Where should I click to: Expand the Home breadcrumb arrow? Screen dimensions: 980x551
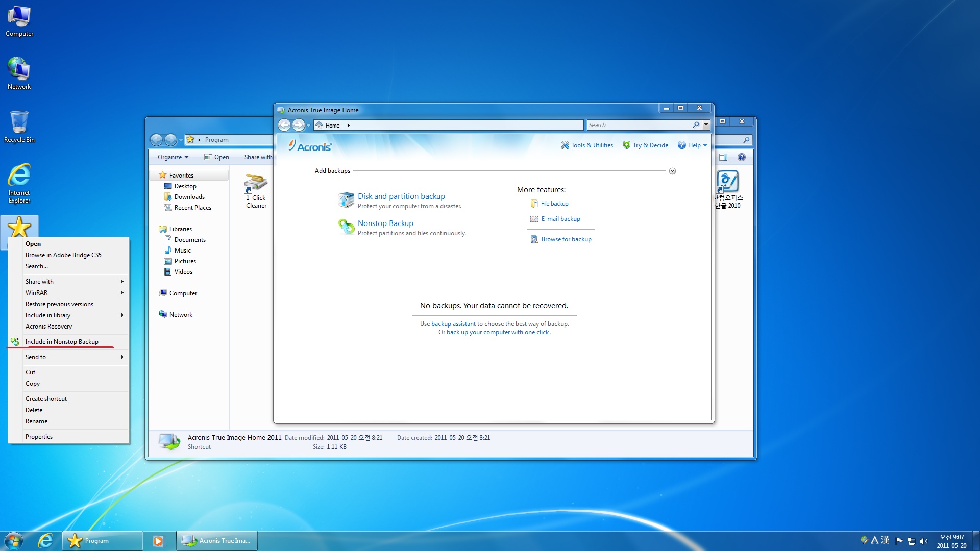(x=348, y=126)
